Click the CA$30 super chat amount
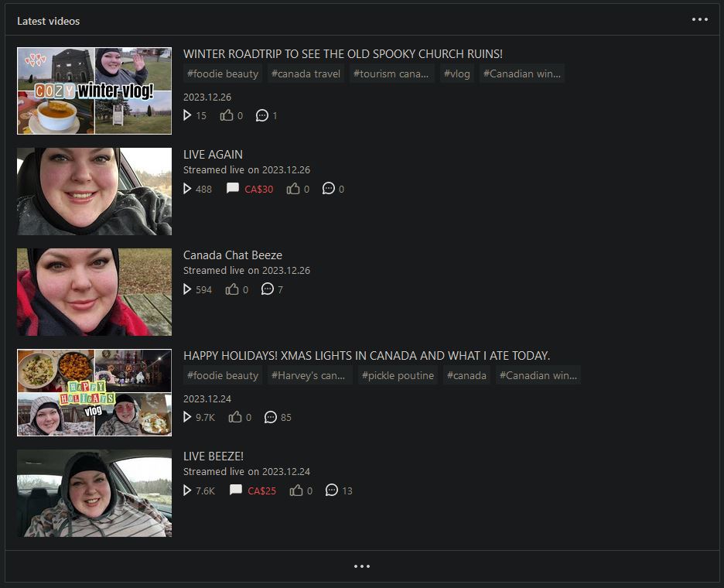724x588 pixels. click(259, 189)
